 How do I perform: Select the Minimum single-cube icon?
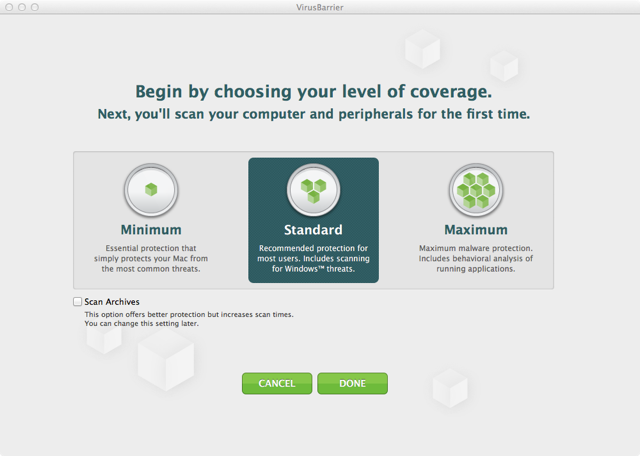coord(151,190)
